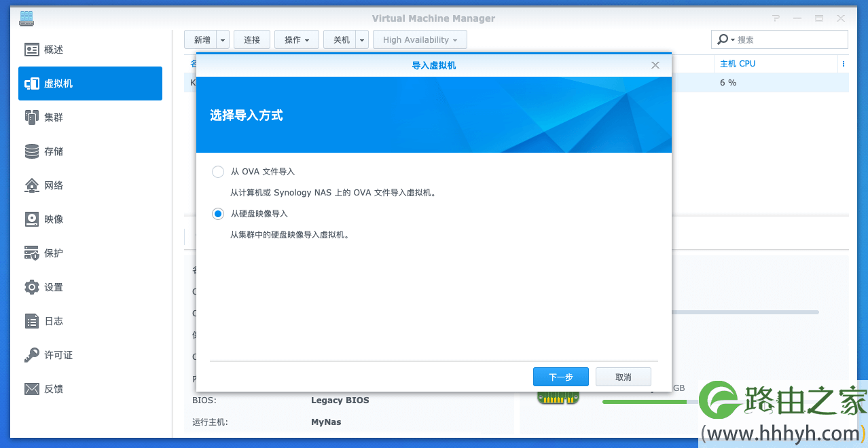Screen dimensions: 868x448
Task: Click the Legacy BIOS value
Action: pos(340,400)
